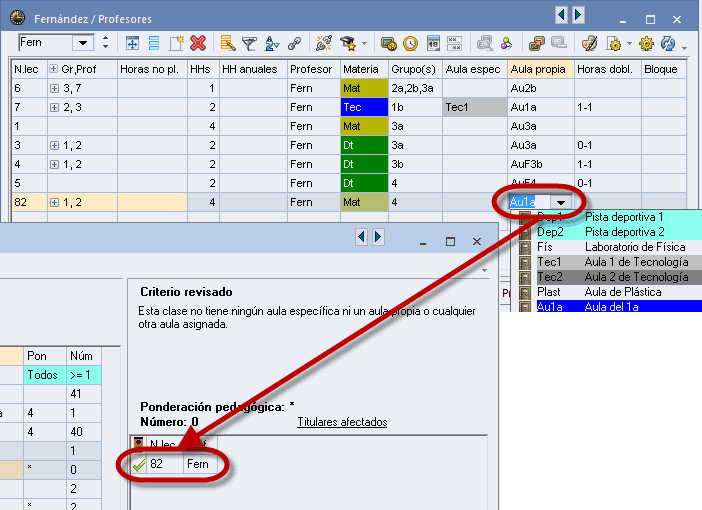Click the grey overlapping windows icon
Viewport: 702px width, 510px height.
tap(559, 43)
